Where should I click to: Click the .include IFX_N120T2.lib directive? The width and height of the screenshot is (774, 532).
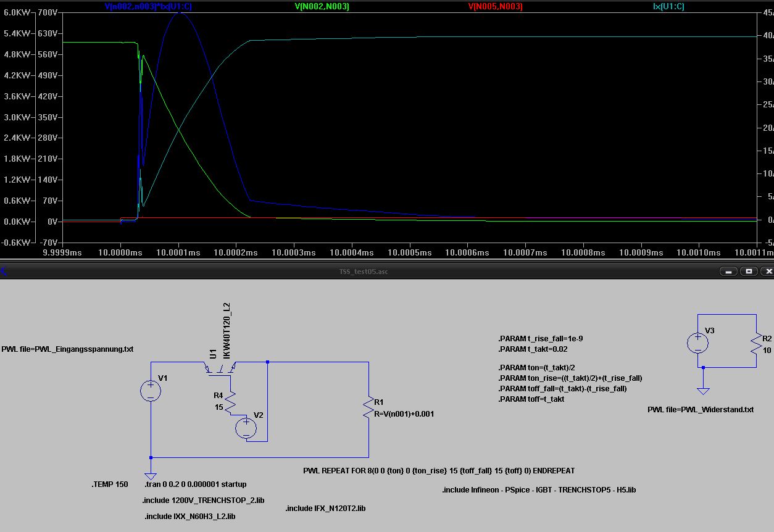coord(325,509)
